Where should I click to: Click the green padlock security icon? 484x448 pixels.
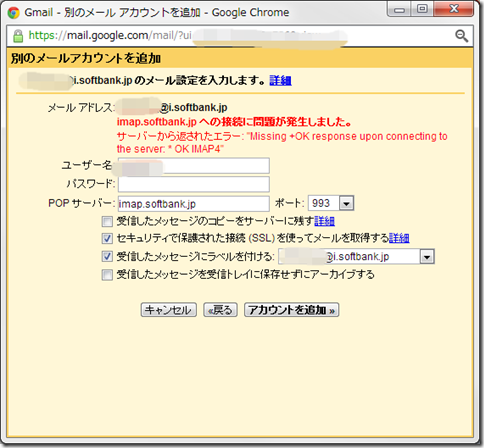[x=18, y=36]
